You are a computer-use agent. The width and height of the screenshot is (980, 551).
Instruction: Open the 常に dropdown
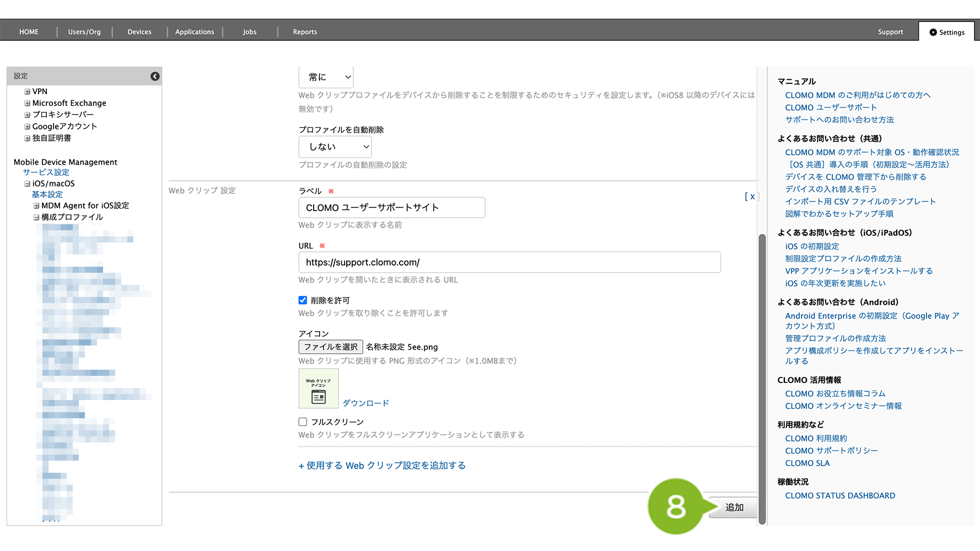[326, 77]
